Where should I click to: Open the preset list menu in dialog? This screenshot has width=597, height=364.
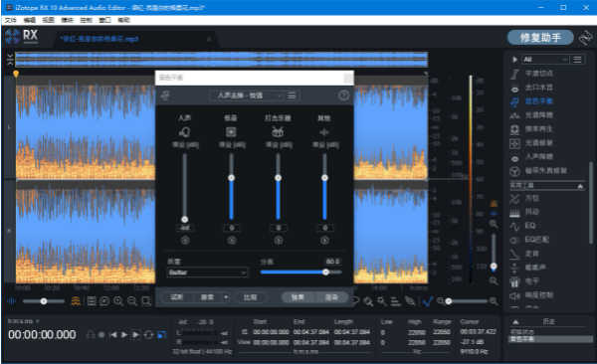292,95
